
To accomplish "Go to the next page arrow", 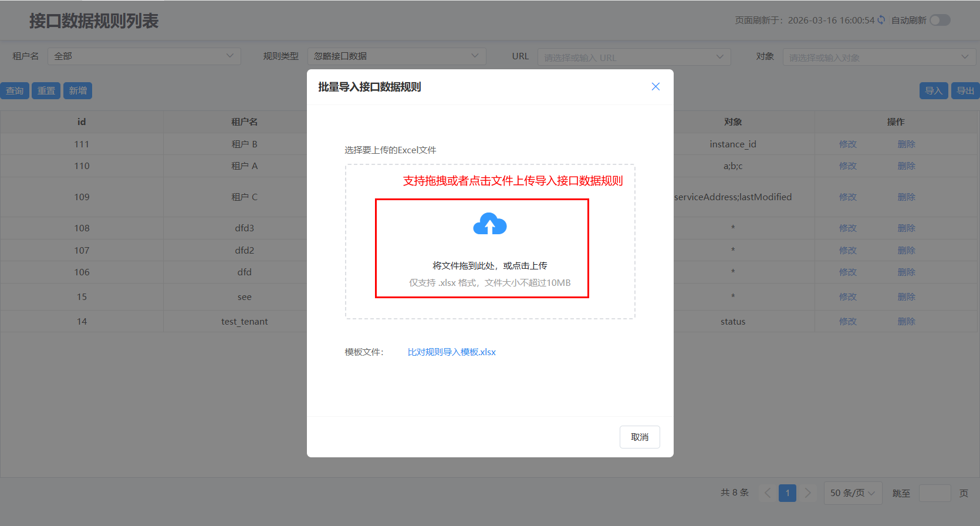I will coord(807,493).
